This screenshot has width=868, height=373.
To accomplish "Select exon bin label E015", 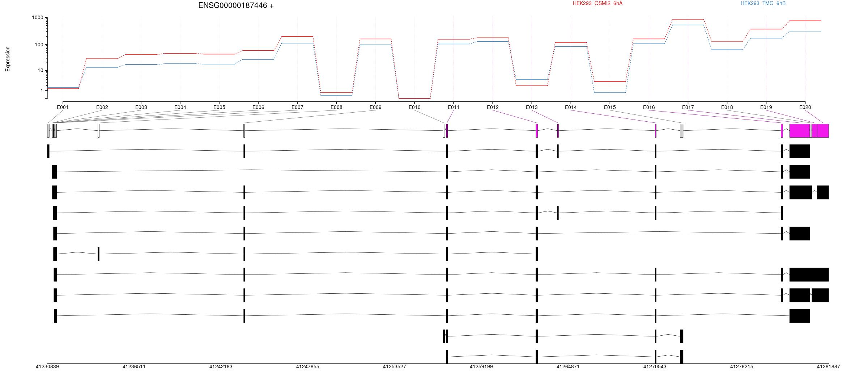I will coord(610,107).
